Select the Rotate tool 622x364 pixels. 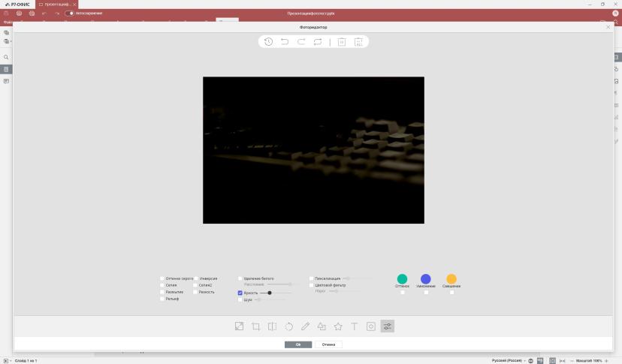click(288, 326)
